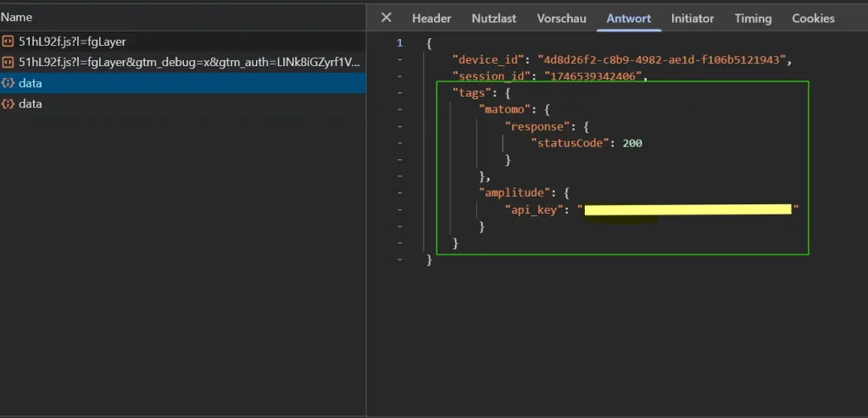Select request 51hL92f.js?l=fgLayer
This screenshot has height=418, width=868.
tap(183, 42)
